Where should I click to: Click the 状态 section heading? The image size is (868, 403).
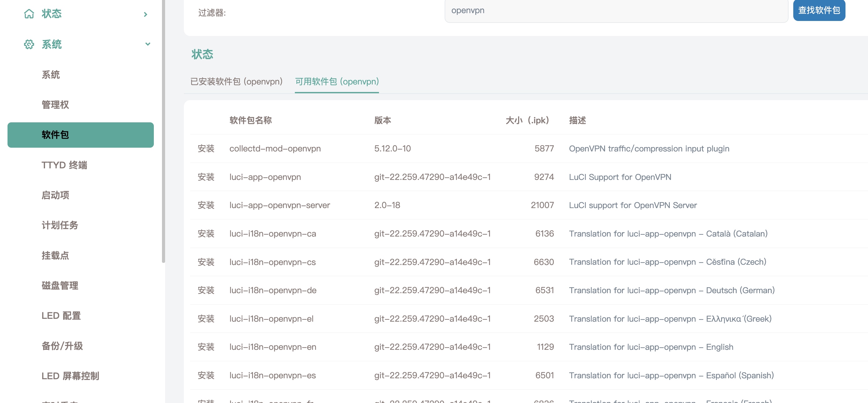202,54
